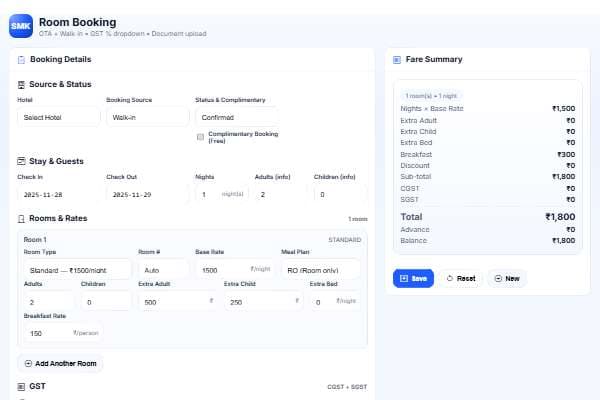Screen dimensions: 600x400
Task: Open the Status dropdown showing Confirmed
Action: [237, 117]
